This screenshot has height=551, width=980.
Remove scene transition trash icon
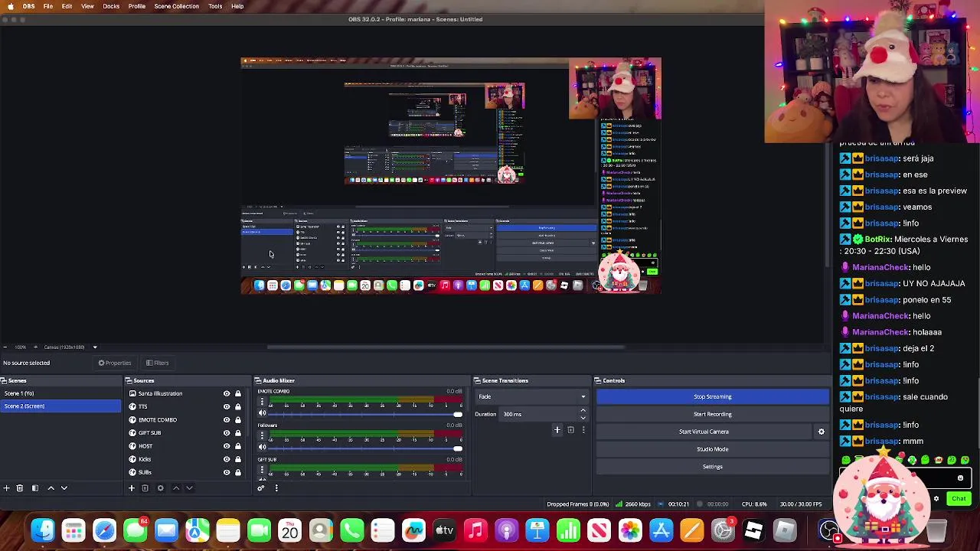coord(570,430)
